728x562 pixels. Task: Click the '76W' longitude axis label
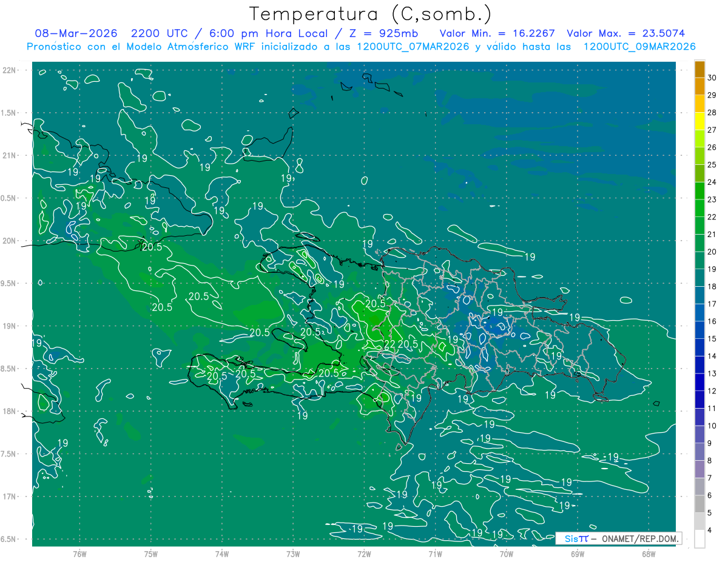(79, 554)
